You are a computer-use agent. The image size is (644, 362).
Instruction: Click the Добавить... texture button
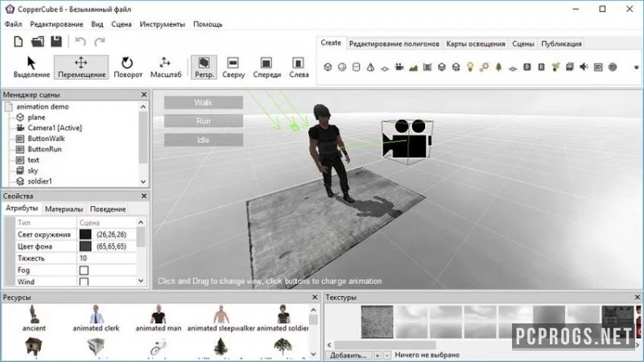(349, 355)
